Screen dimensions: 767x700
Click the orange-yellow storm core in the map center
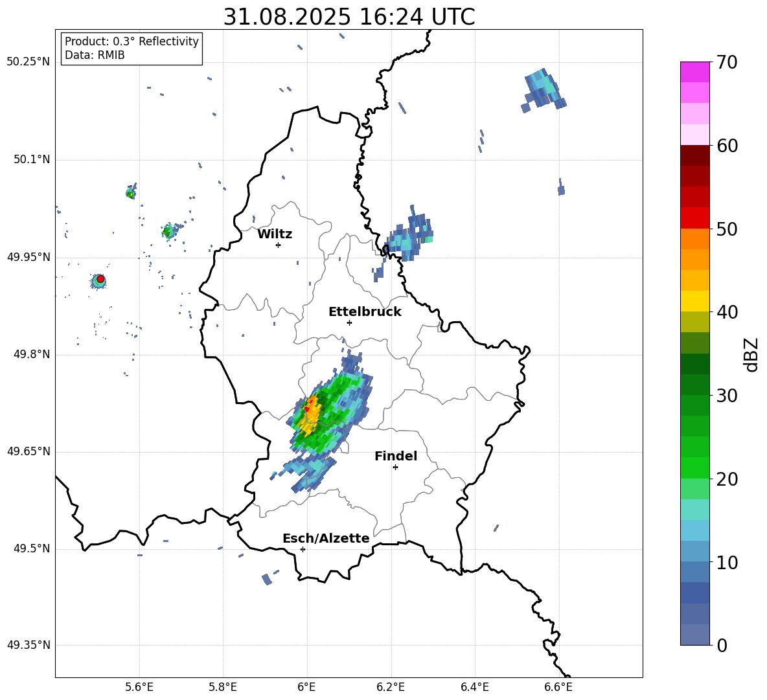308,414
